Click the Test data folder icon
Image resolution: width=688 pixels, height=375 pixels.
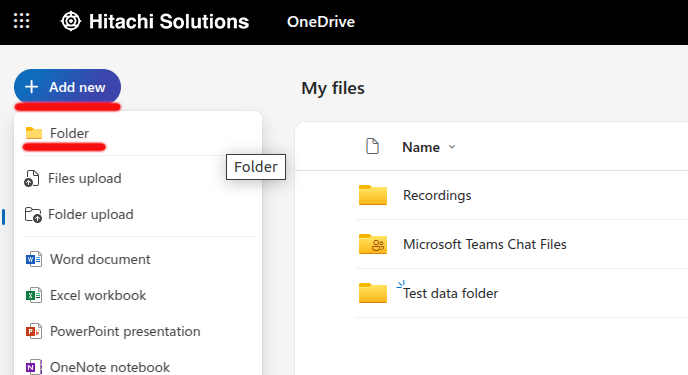tap(373, 293)
